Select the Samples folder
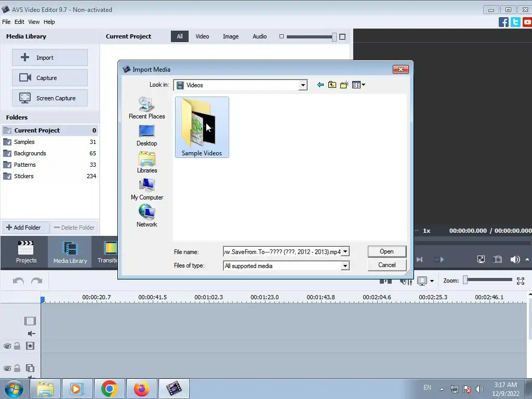This screenshot has width=532, height=399. click(x=50, y=142)
